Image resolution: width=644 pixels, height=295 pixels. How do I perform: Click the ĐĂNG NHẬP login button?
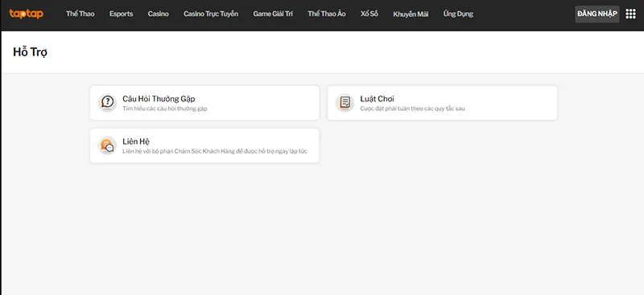(597, 14)
